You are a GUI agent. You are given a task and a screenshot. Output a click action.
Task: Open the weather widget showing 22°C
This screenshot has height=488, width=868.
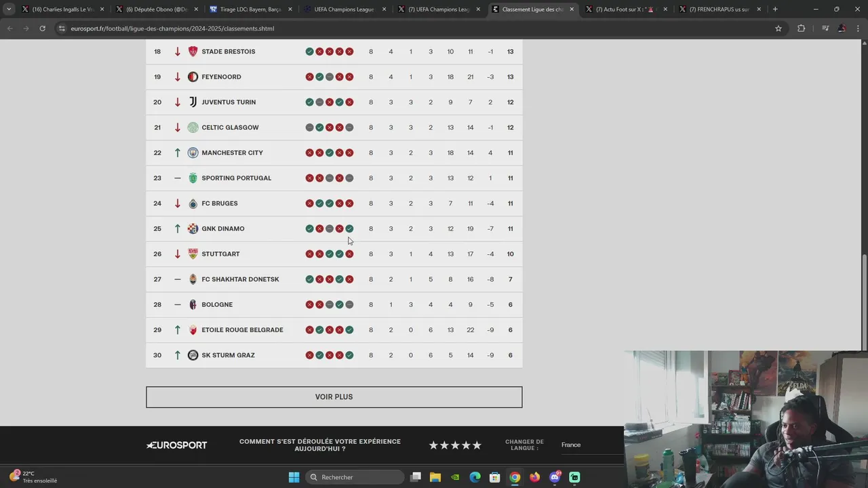click(34, 477)
